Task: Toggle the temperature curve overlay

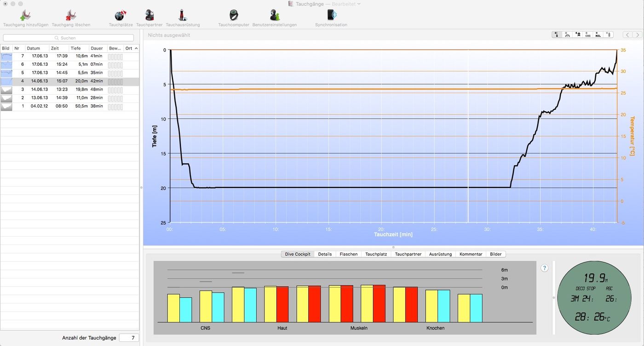Action: pyautogui.click(x=557, y=35)
